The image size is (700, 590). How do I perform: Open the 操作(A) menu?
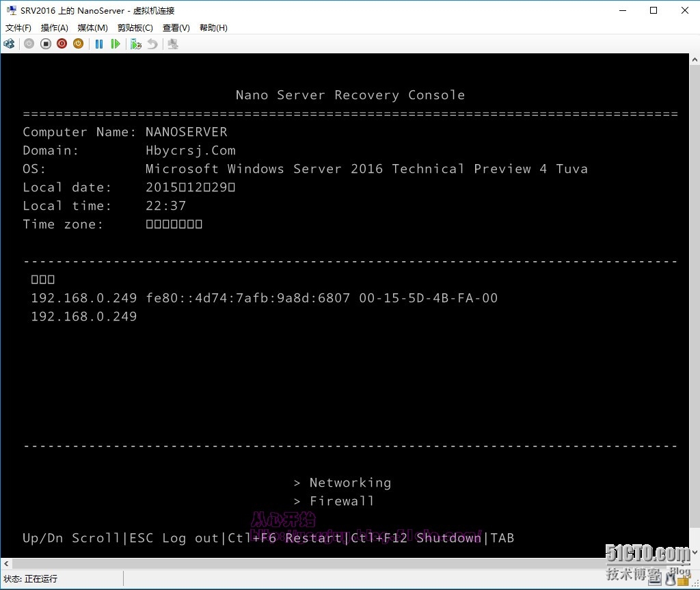(55, 28)
